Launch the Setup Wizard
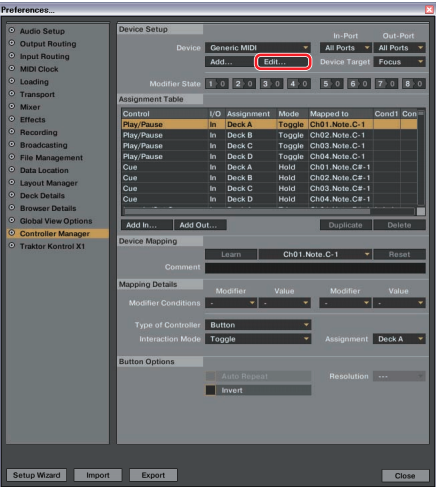The image size is (436, 487). point(37,475)
